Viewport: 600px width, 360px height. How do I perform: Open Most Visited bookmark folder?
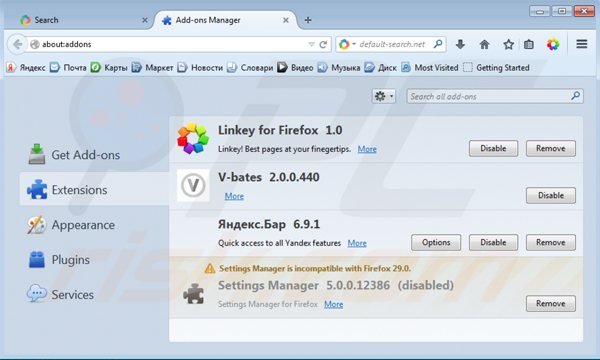click(430, 68)
